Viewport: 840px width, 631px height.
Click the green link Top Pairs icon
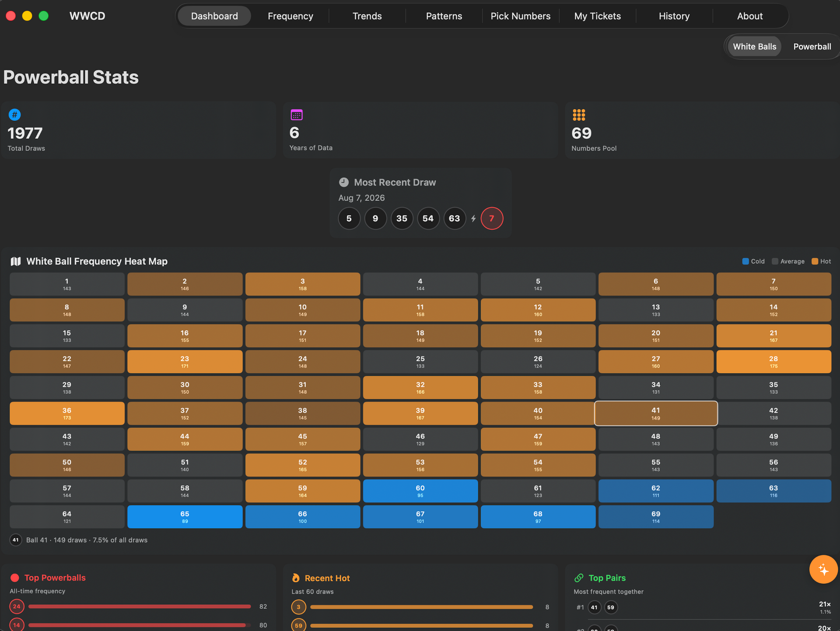pyautogui.click(x=579, y=578)
